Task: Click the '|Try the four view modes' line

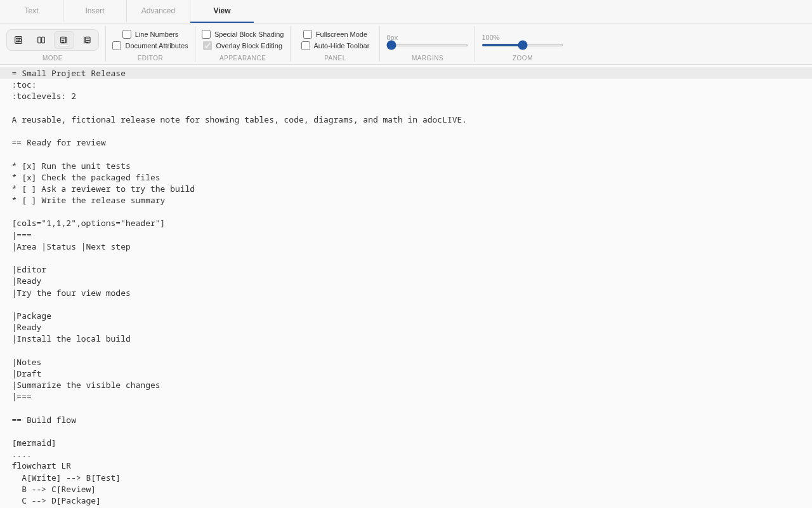Action: [x=71, y=293]
